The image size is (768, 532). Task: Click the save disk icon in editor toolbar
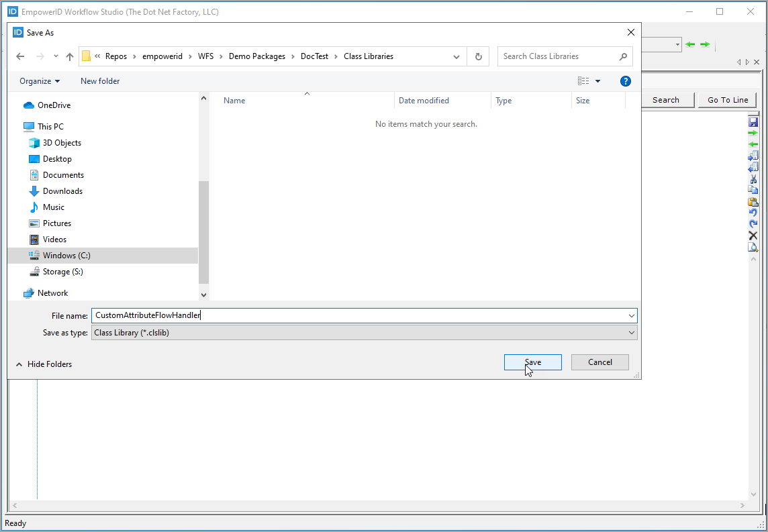click(x=753, y=122)
